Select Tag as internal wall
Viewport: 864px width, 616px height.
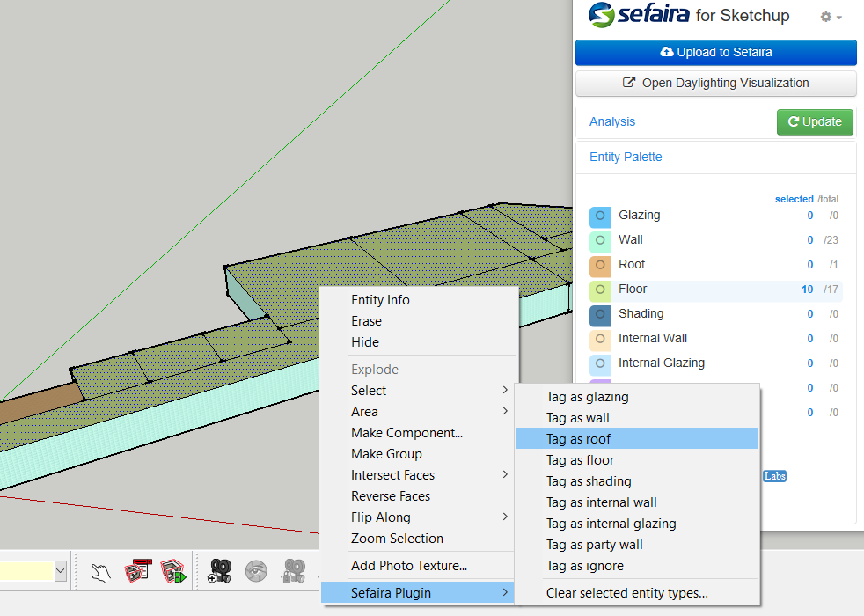pyautogui.click(x=637, y=502)
